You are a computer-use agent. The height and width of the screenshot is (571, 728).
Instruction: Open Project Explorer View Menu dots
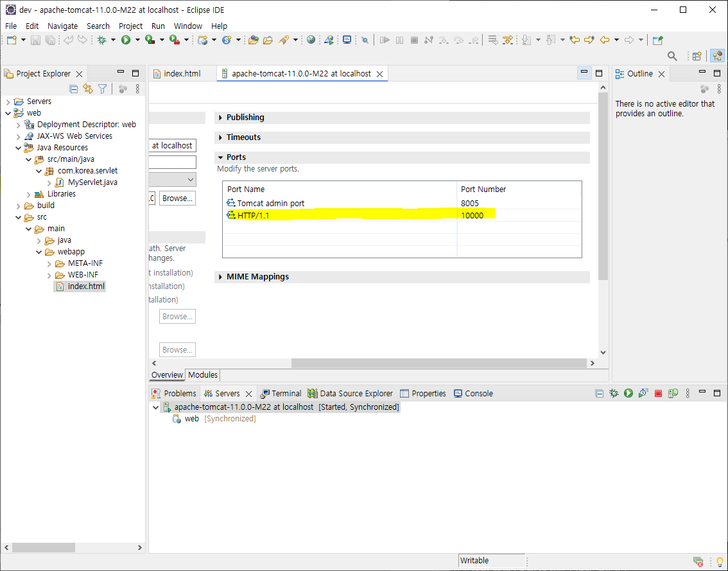coord(137,89)
